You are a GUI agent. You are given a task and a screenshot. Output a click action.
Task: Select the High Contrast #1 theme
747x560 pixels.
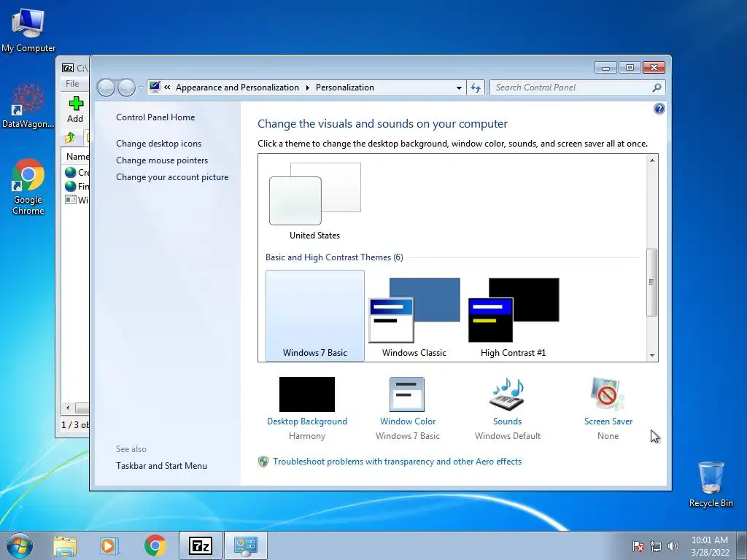[x=513, y=317]
